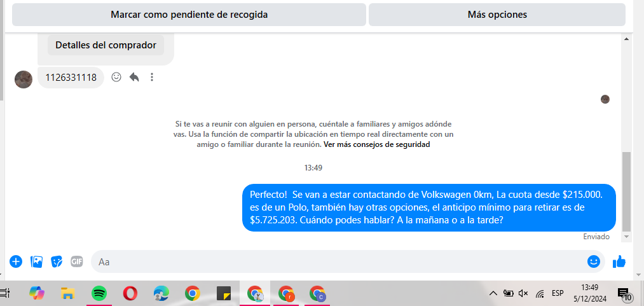644x306 pixels.
Task: Click Marcar como pendiente de recogida
Action: [189, 15]
